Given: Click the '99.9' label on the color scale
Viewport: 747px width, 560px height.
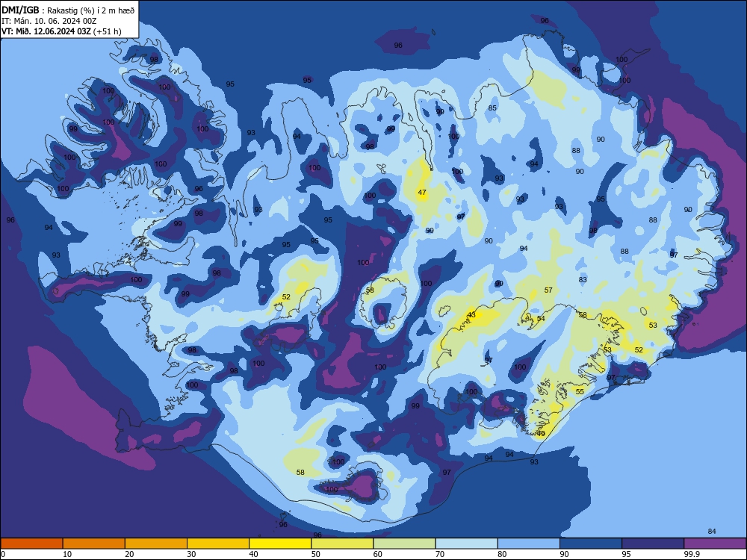Looking at the screenshot, I should click(692, 554).
